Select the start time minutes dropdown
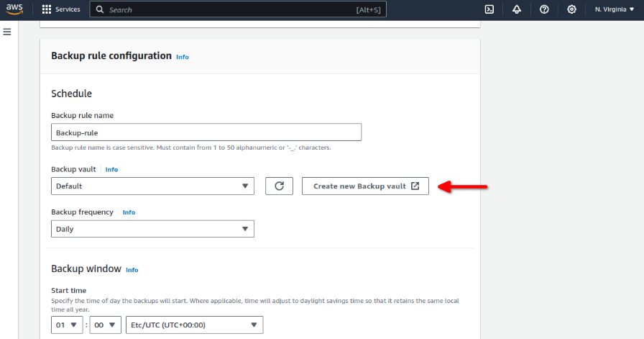Image resolution: width=644 pixels, height=339 pixels. pyautogui.click(x=106, y=325)
